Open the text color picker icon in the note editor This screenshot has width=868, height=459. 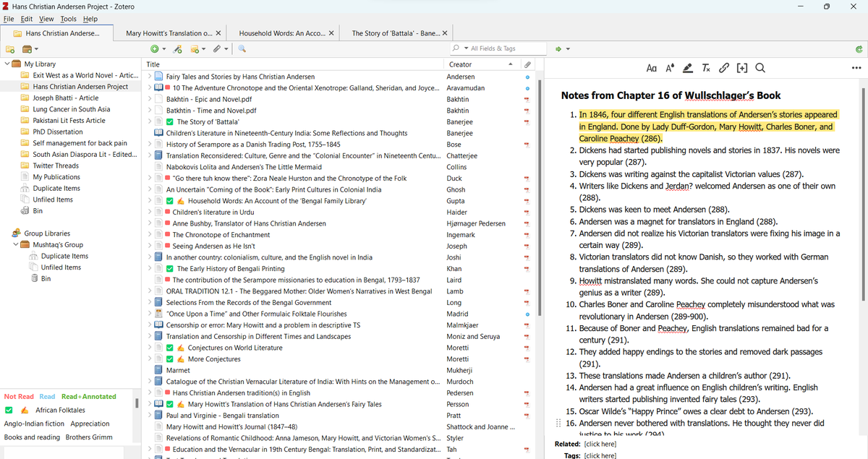pyautogui.click(x=670, y=67)
